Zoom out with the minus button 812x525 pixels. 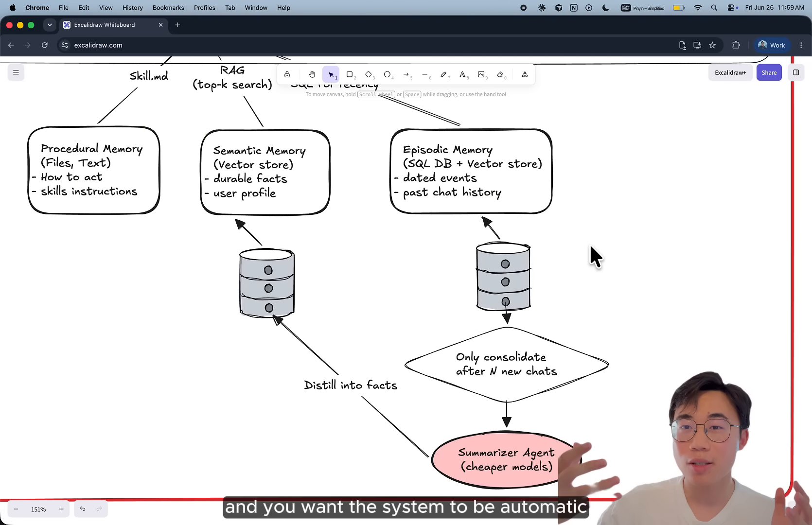coord(16,509)
